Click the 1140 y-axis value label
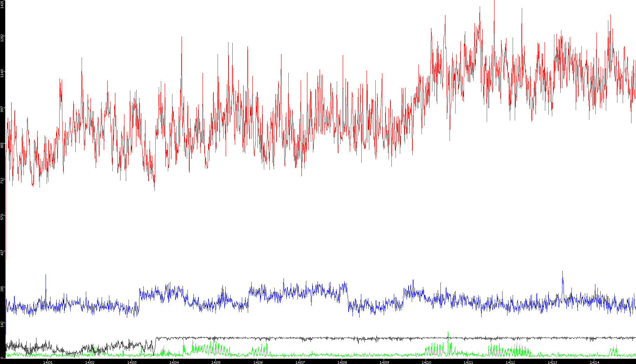Image resolution: width=636 pixels, height=364 pixels. point(2,73)
